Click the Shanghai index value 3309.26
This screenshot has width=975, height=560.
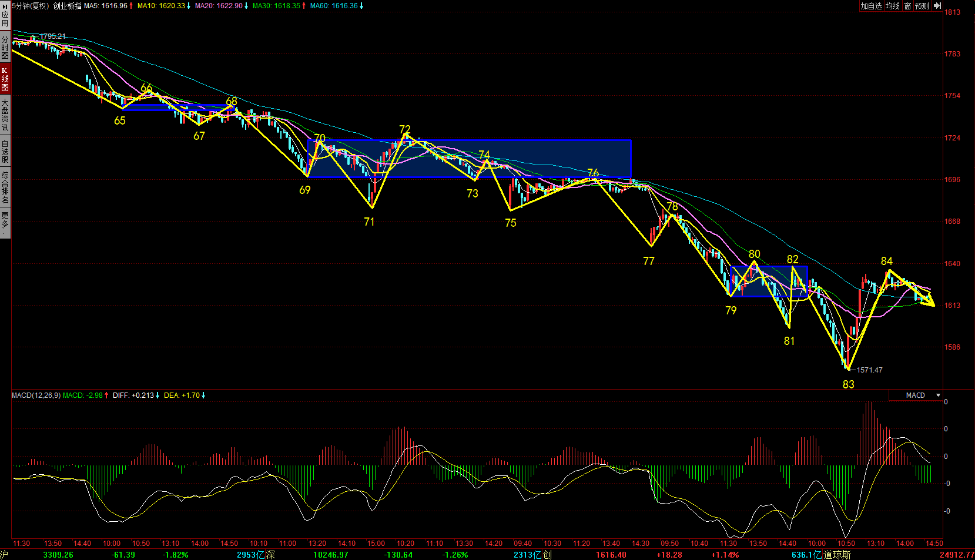(x=58, y=555)
